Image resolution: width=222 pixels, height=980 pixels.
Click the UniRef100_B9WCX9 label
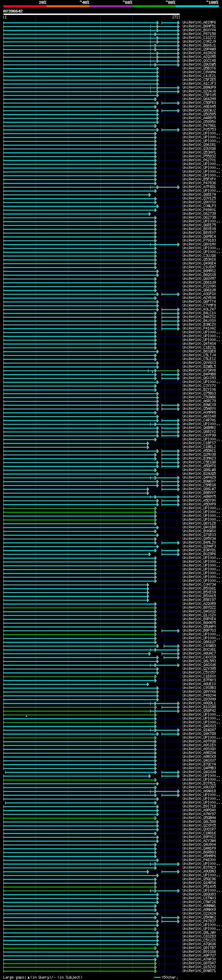tap(199, 405)
